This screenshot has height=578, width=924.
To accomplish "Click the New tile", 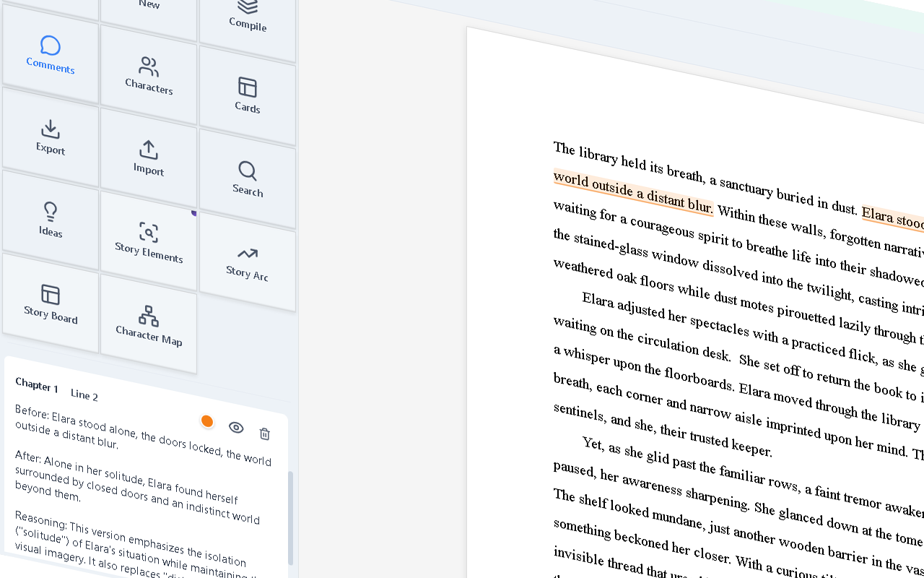I will pyautogui.click(x=149, y=6).
